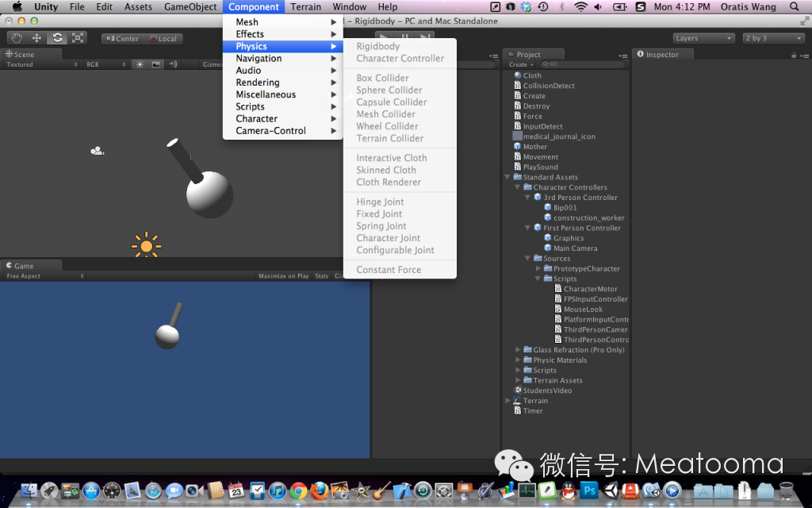Viewport: 812px width, 508px height.
Task: Choose Rigidbody from Physics submenu
Action: tap(400, 46)
